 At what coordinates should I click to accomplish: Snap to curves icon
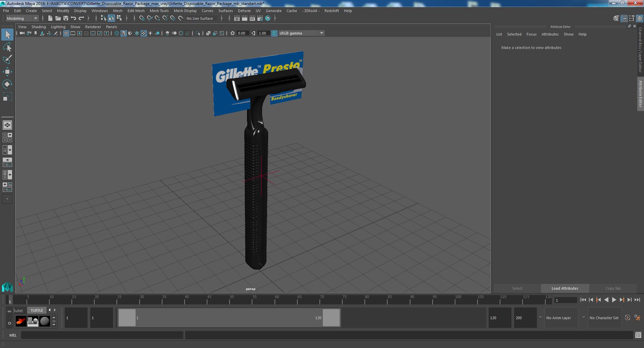150,18
